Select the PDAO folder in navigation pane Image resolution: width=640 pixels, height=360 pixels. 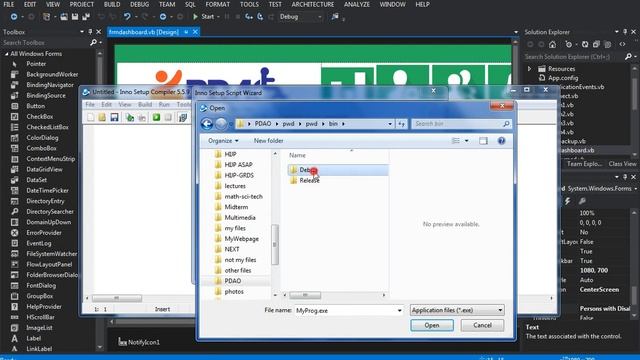pyautogui.click(x=233, y=281)
